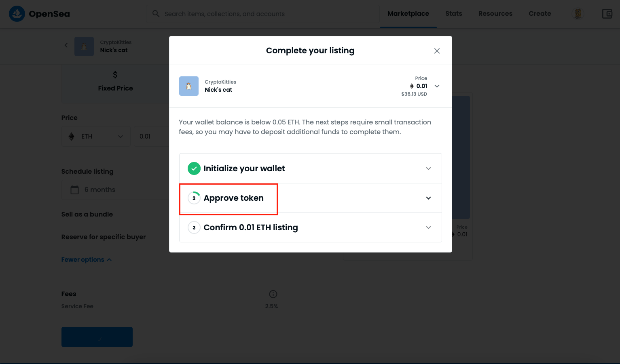Viewport: 620px width, 364px height.
Task: Open the profile avatar in header
Action: point(578,14)
